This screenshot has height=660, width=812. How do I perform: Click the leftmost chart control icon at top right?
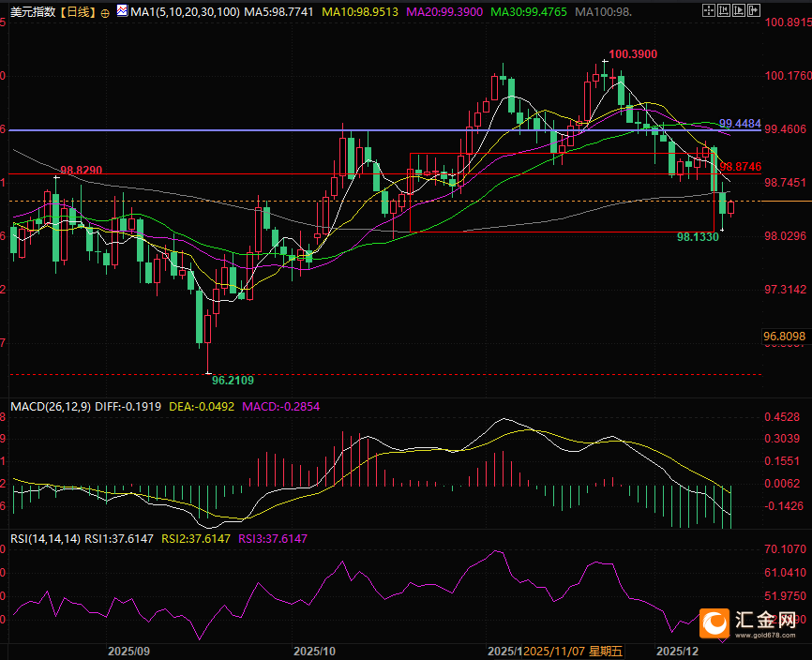[x=711, y=12]
